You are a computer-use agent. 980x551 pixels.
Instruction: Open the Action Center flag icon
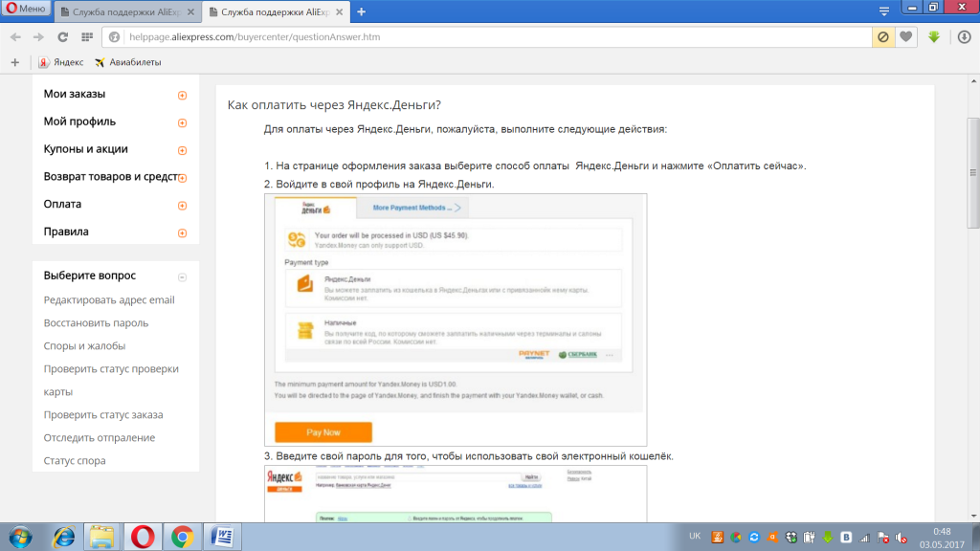tap(883, 538)
